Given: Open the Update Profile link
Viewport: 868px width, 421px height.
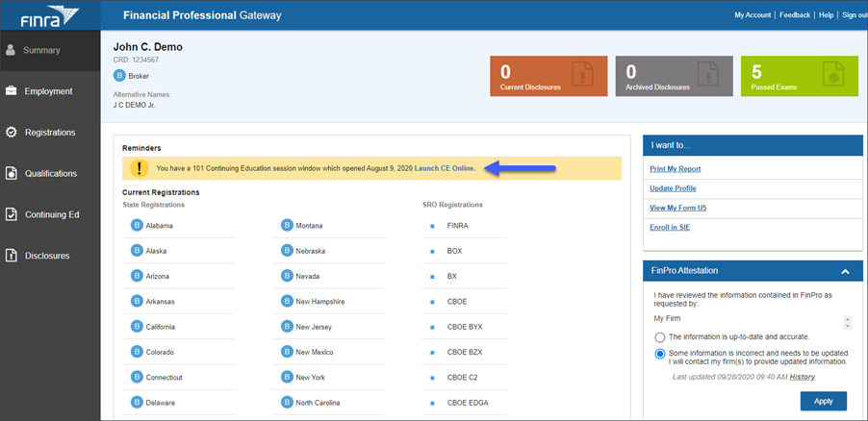Looking at the screenshot, I should pyautogui.click(x=673, y=188).
